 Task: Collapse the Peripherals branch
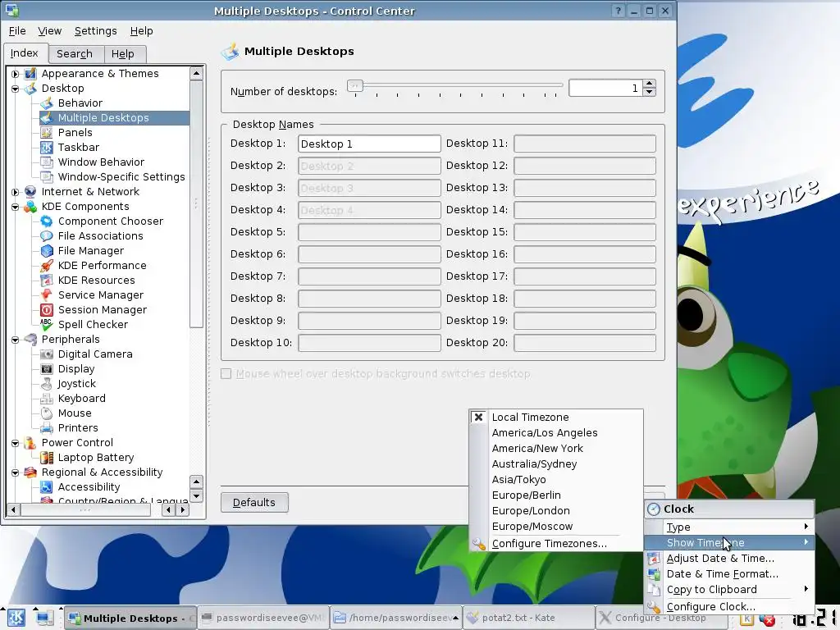(15, 340)
